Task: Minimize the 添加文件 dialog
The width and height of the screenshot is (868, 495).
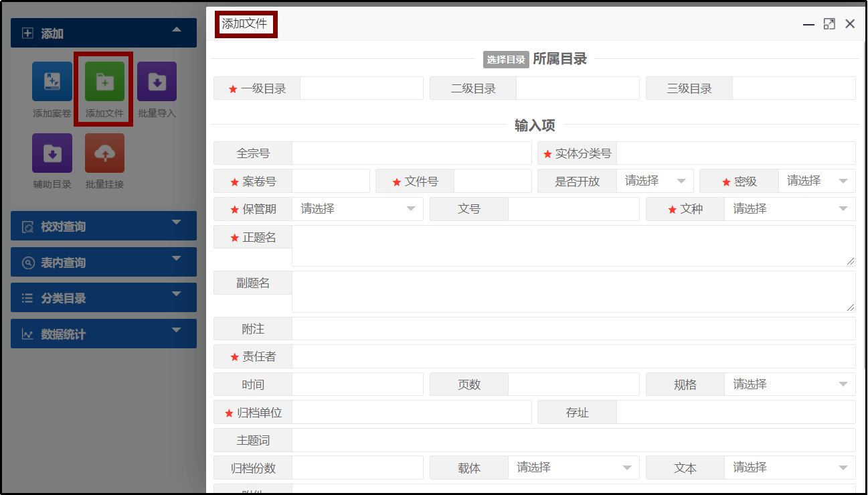Action: click(808, 24)
